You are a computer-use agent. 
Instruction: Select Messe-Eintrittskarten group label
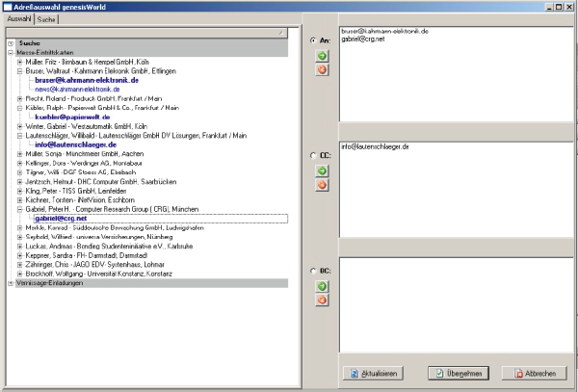point(44,53)
